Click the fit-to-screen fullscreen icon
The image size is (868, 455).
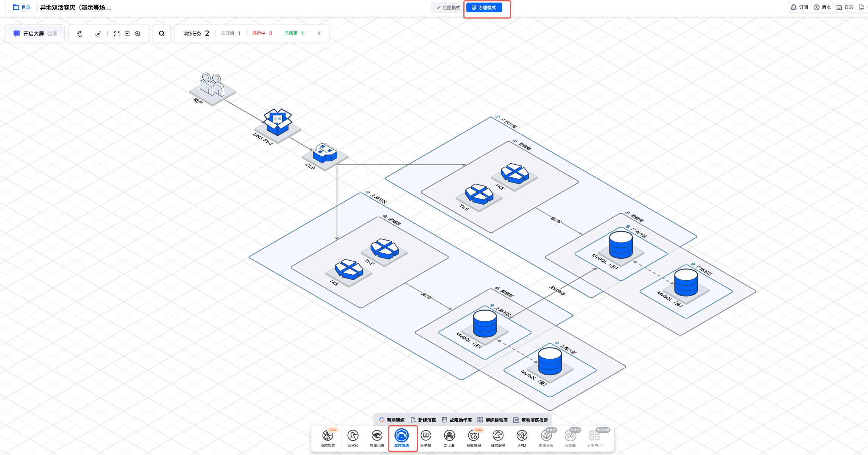point(117,34)
